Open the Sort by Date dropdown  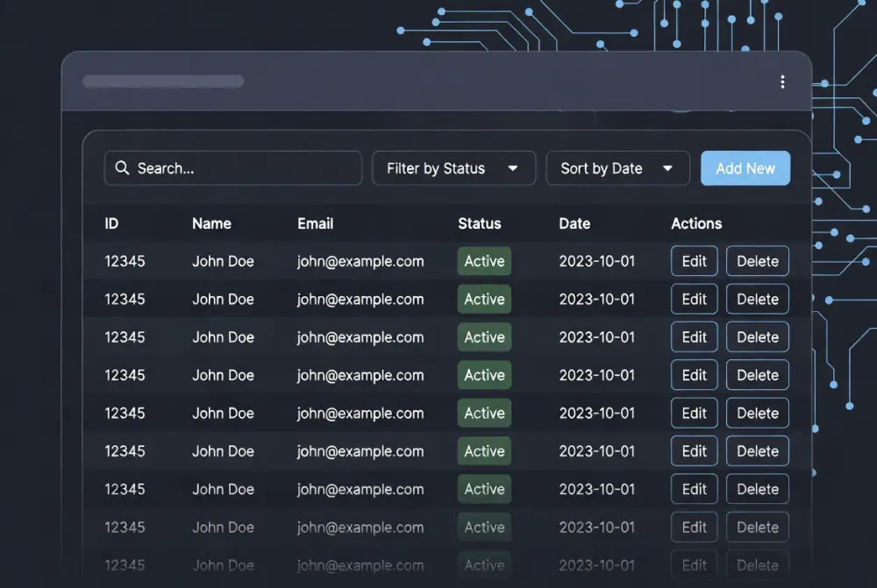pyautogui.click(x=617, y=167)
